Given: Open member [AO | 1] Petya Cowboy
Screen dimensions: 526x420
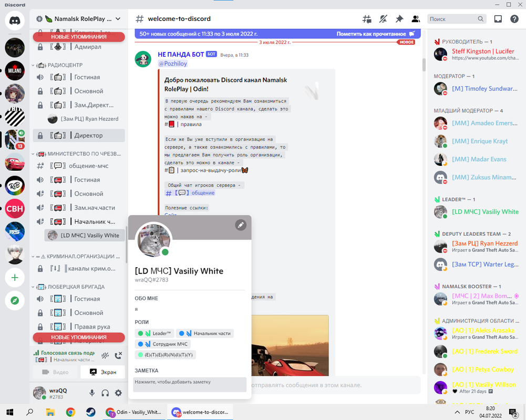Looking at the screenshot, I should tap(477, 370).
